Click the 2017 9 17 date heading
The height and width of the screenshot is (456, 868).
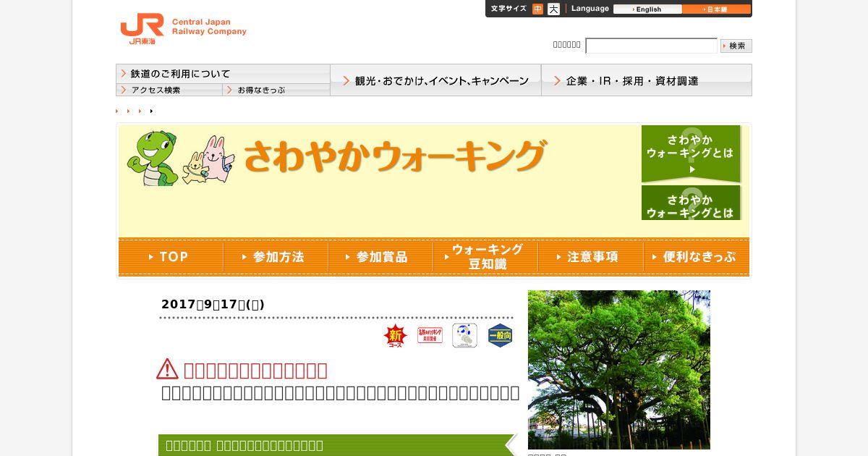[213, 305]
